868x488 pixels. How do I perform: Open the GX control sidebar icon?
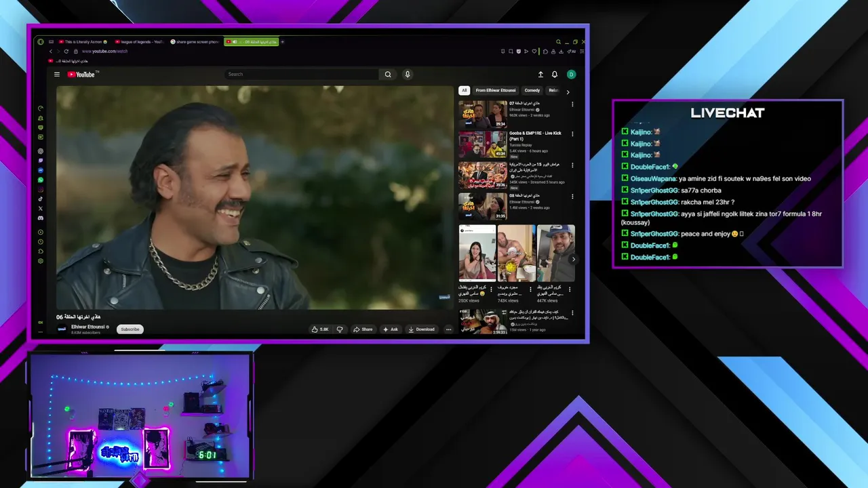pyautogui.click(x=41, y=322)
